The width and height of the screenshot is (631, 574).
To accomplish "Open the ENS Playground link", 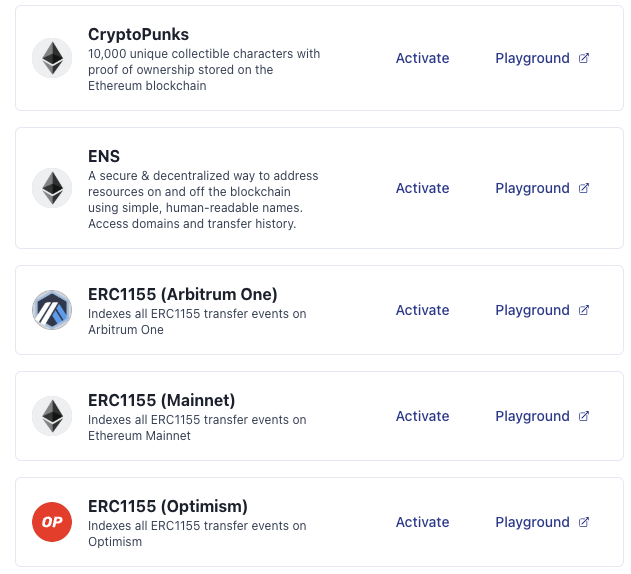I will point(532,188).
